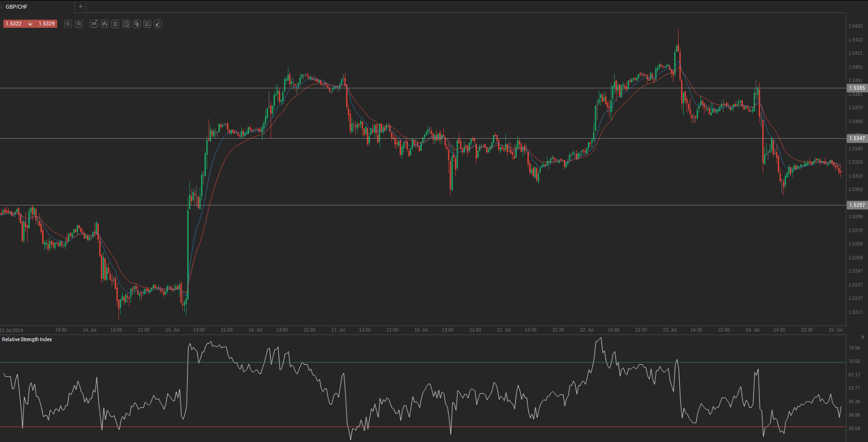Click the 23. Jul date on time axis
Viewport: 868px width, 442px height.
coord(669,330)
